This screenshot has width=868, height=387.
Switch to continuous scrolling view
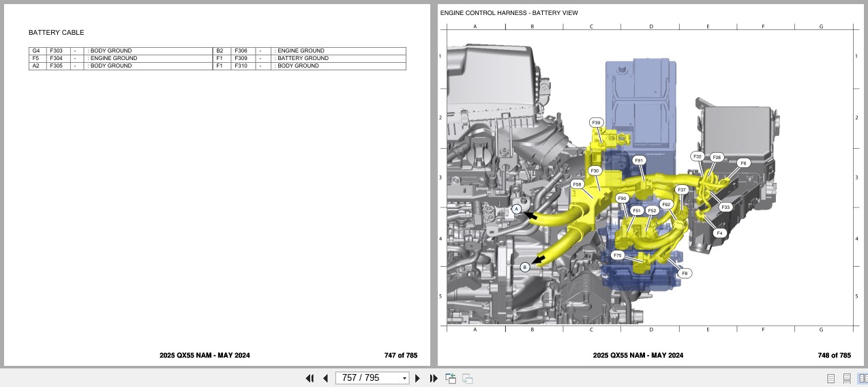click(847, 378)
